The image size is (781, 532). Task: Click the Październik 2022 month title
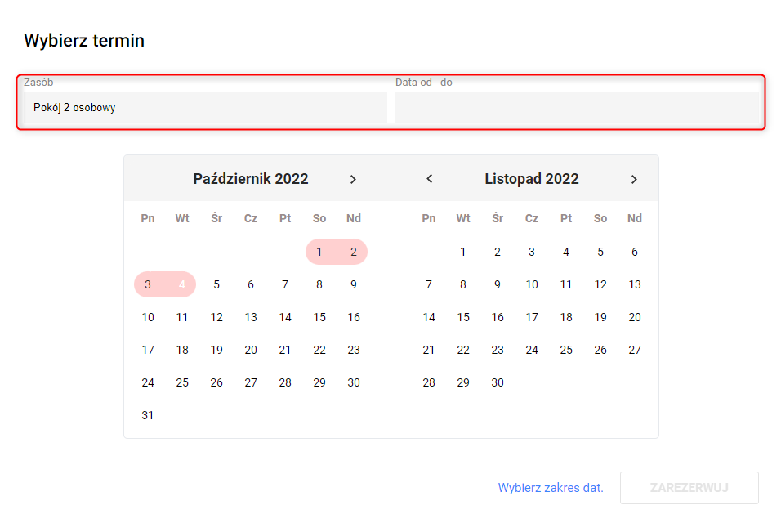(x=251, y=179)
